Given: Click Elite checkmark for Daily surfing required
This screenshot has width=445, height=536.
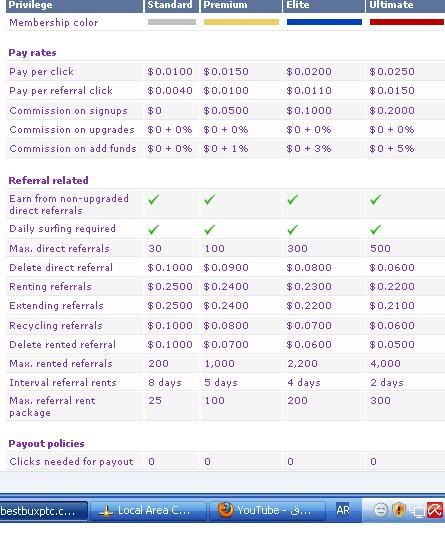Looking at the screenshot, I should click(292, 229).
